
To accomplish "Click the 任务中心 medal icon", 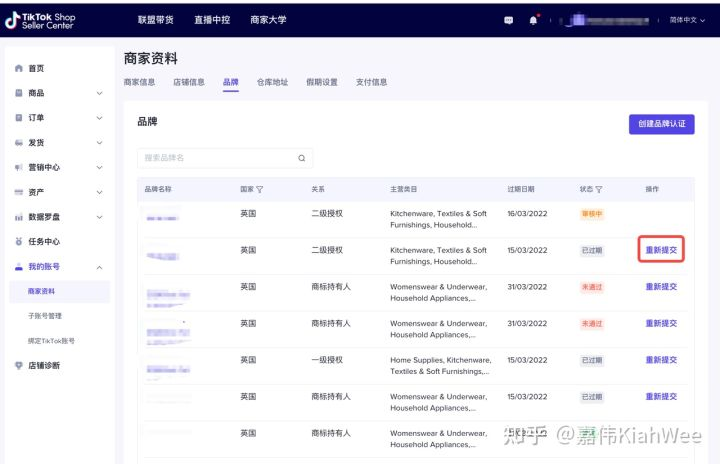I will [19, 242].
